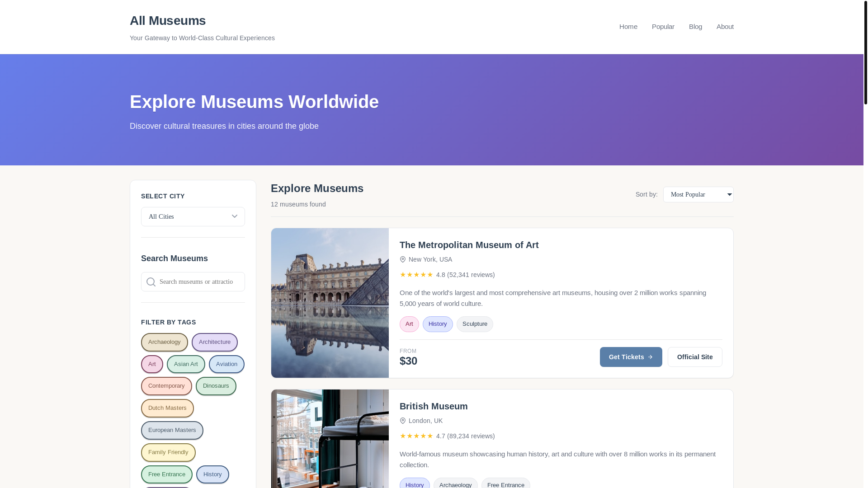This screenshot has height=488, width=868.
Task: Click the page vertical scrollbar thumb
Action: coord(866,52)
